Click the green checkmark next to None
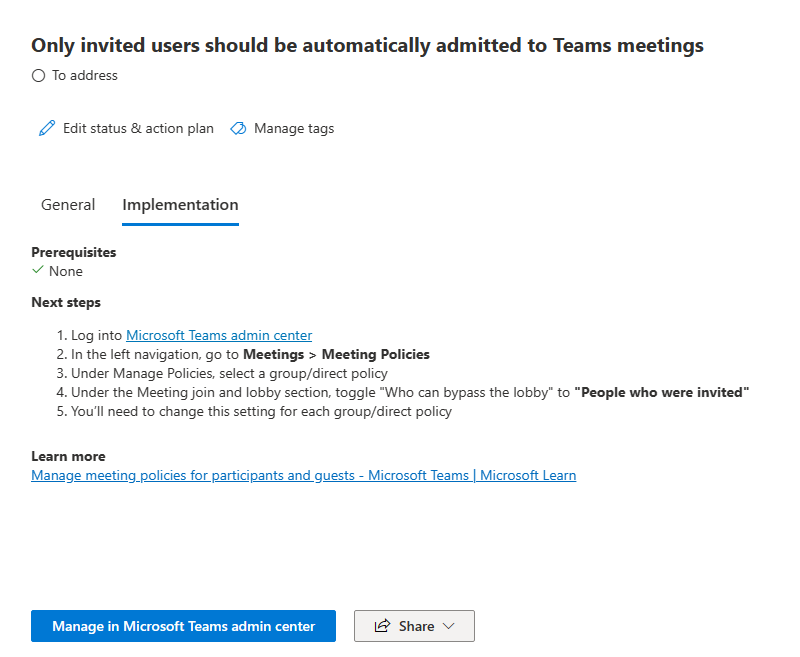Viewport: 800px width, 657px height. [38, 271]
